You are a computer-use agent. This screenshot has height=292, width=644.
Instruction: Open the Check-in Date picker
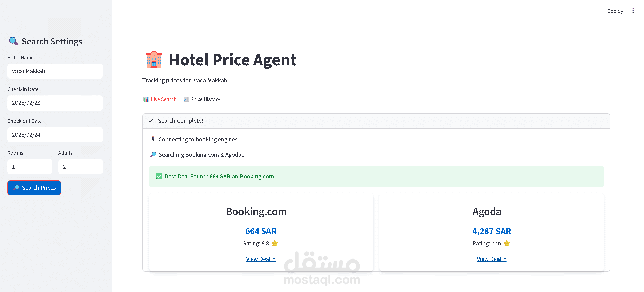55,103
